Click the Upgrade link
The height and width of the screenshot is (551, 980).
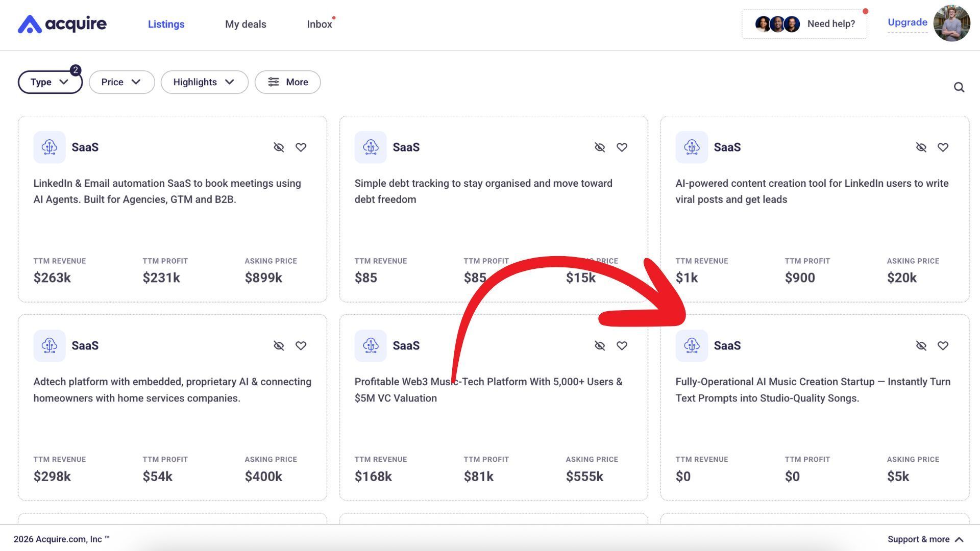tap(907, 22)
